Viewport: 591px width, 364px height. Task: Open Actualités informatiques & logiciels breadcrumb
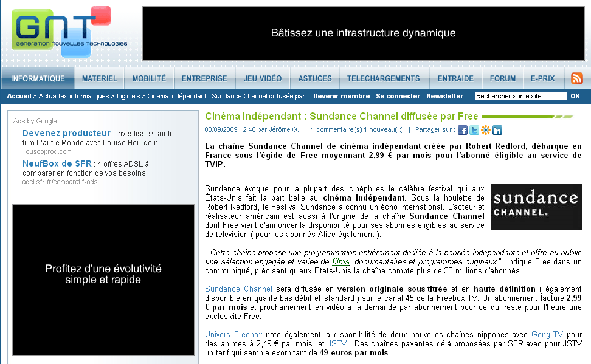(89, 96)
